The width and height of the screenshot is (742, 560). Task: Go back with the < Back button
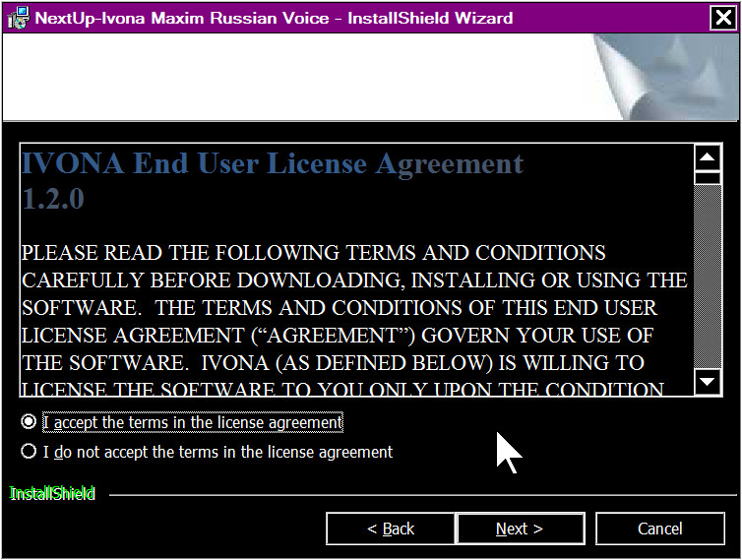(391, 529)
